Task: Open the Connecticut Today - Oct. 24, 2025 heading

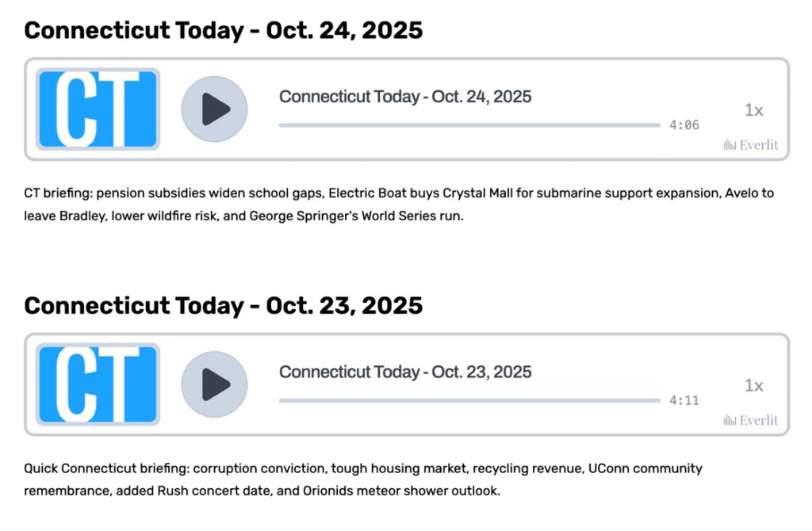Action: click(223, 31)
